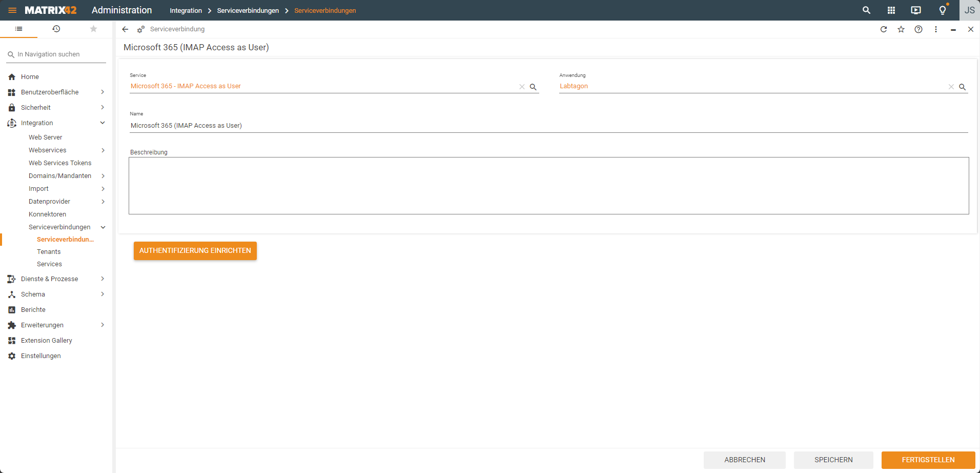The image size is (980, 473).
Task: Clear the Service field value
Action: pyautogui.click(x=522, y=87)
